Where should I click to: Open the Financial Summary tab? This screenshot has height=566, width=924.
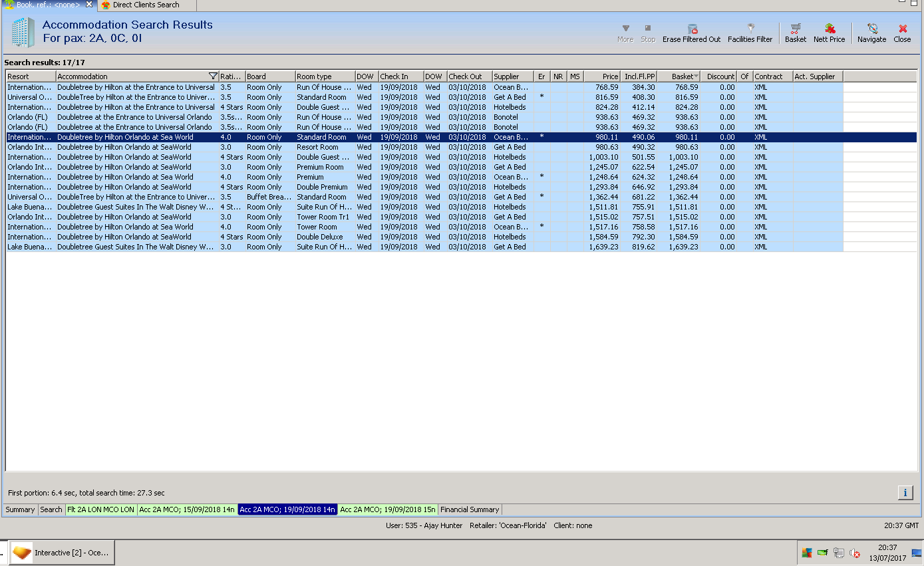[x=470, y=509]
